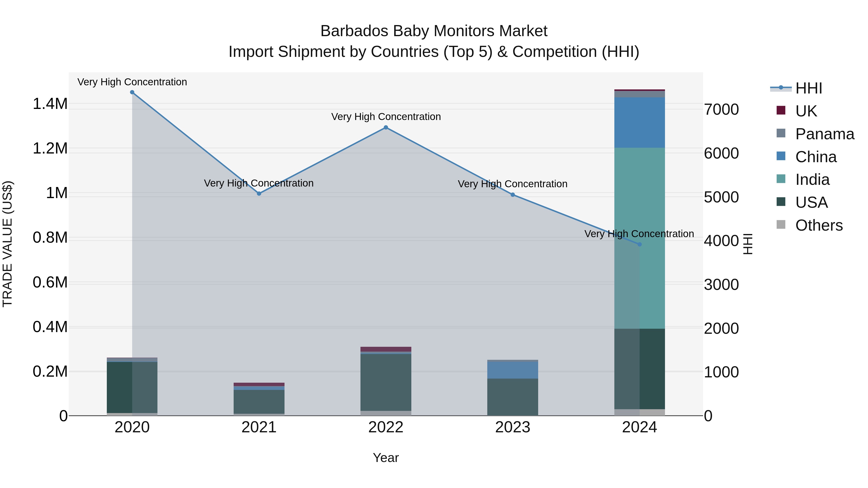This screenshot has width=868, height=488.
Task: Click the UK maroon legend swatch
Action: (781, 110)
